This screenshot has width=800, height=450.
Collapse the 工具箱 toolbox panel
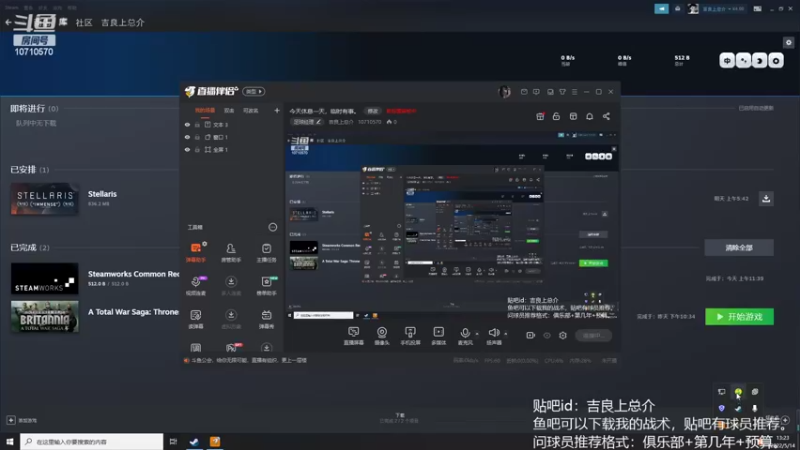point(273,227)
